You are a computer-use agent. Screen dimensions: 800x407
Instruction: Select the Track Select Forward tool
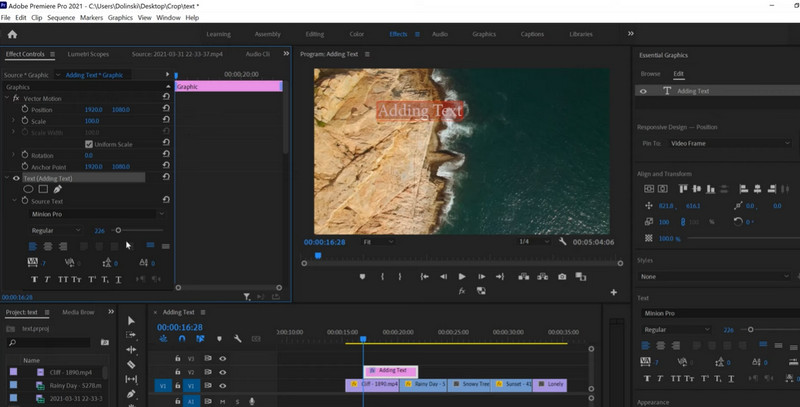point(131,335)
